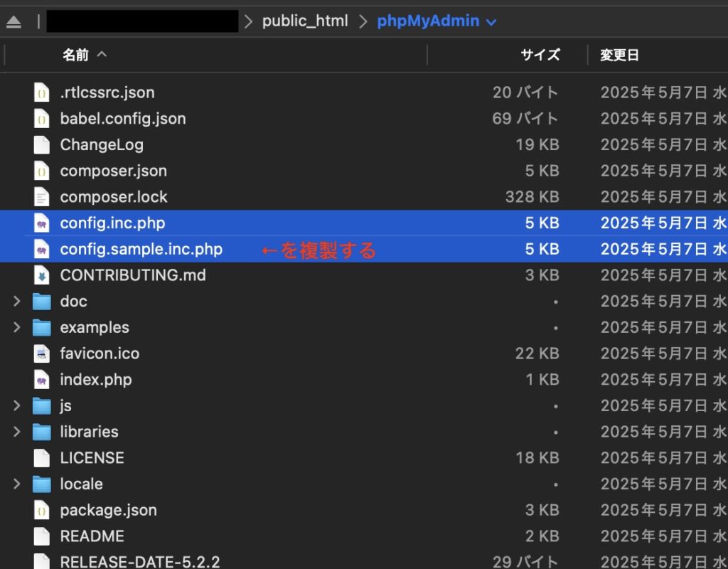Click the composer.lock document icon
Screen dimensions: 728x569
(x=42, y=197)
